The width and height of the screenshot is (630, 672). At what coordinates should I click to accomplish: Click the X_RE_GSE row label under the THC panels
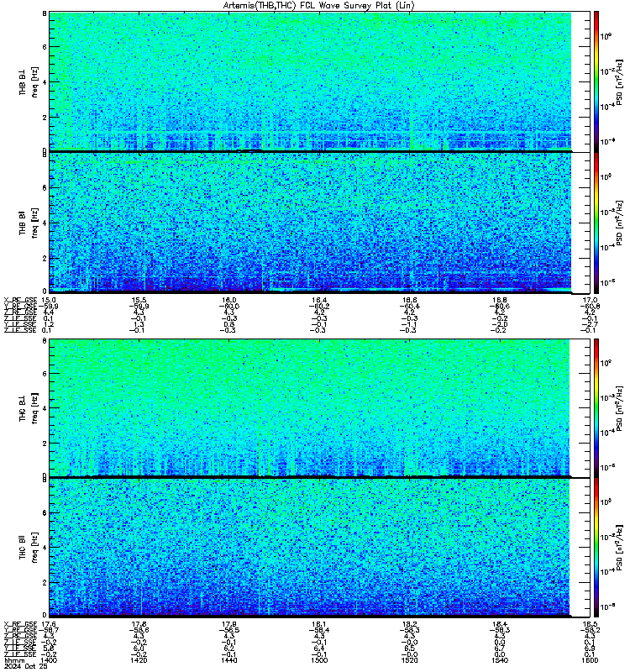coord(20,624)
